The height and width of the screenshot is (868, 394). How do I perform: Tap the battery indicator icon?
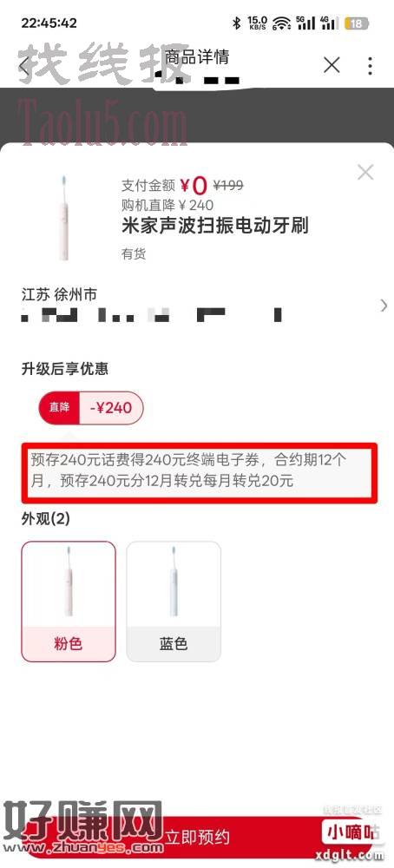pos(357,23)
